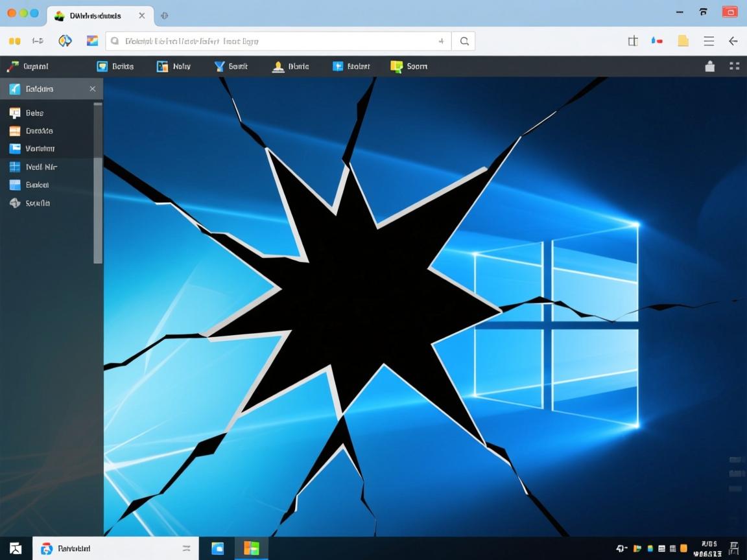Click the yellow double-square icon in the top toolbar

click(x=15, y=41)
